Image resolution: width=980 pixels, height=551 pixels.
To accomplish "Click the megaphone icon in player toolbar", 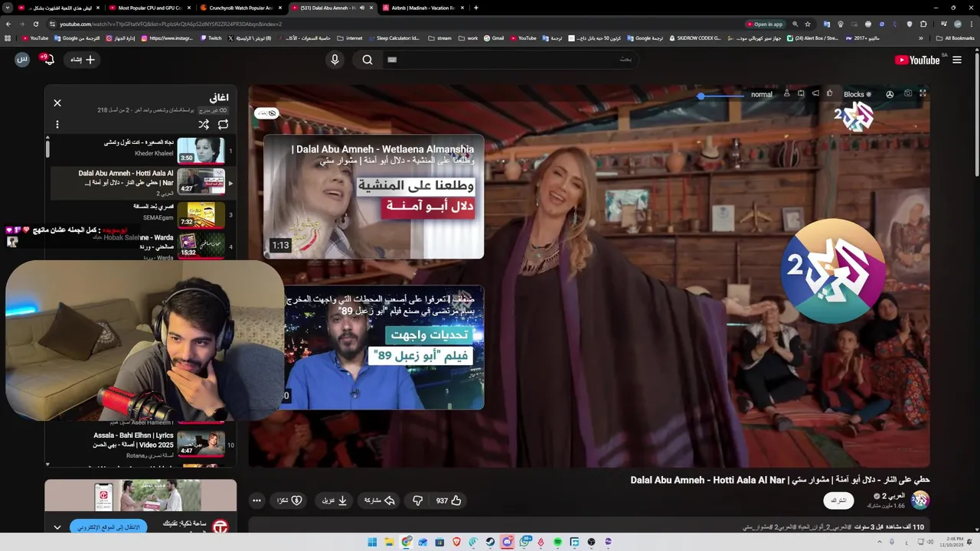I will [815, 94].
